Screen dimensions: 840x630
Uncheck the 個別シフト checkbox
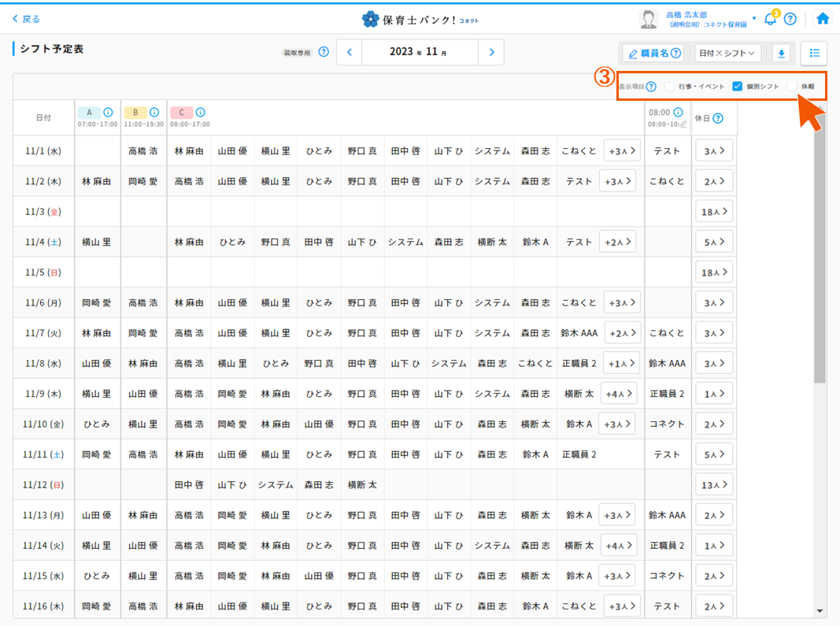coord(738,87)
